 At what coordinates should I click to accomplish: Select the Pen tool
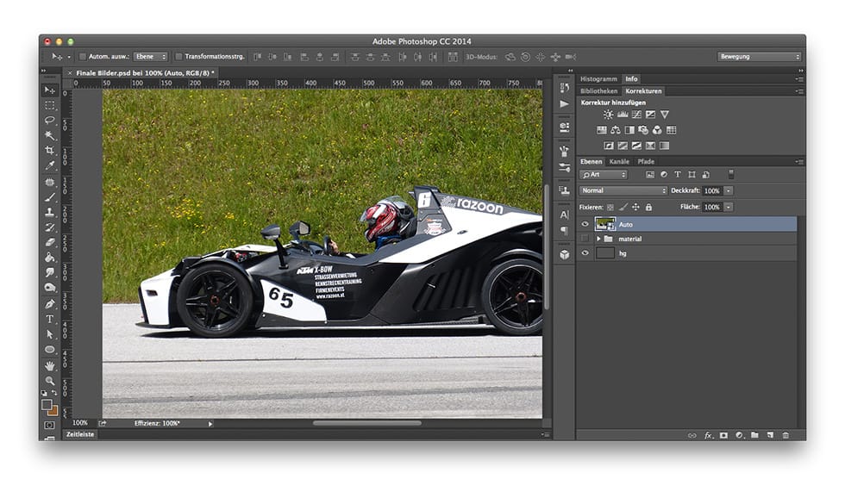[50, 304]
